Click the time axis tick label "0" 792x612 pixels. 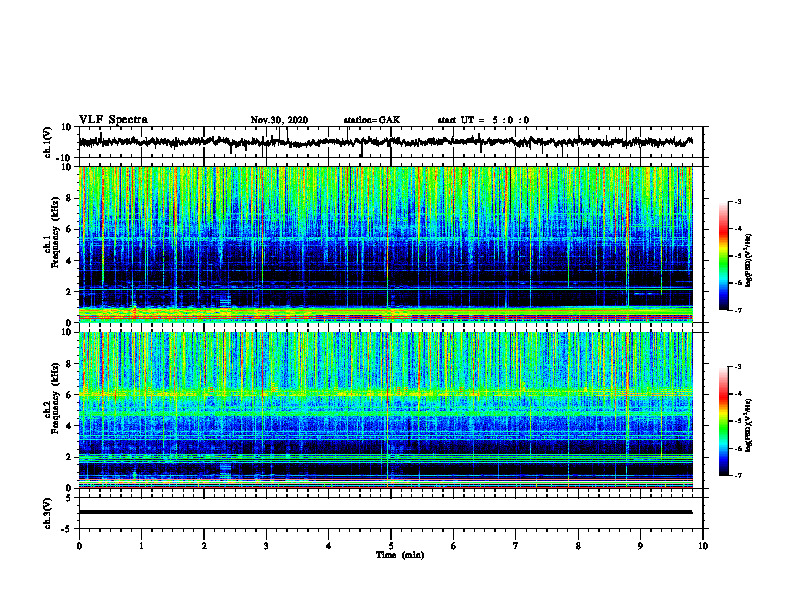(x=79, y=546)
